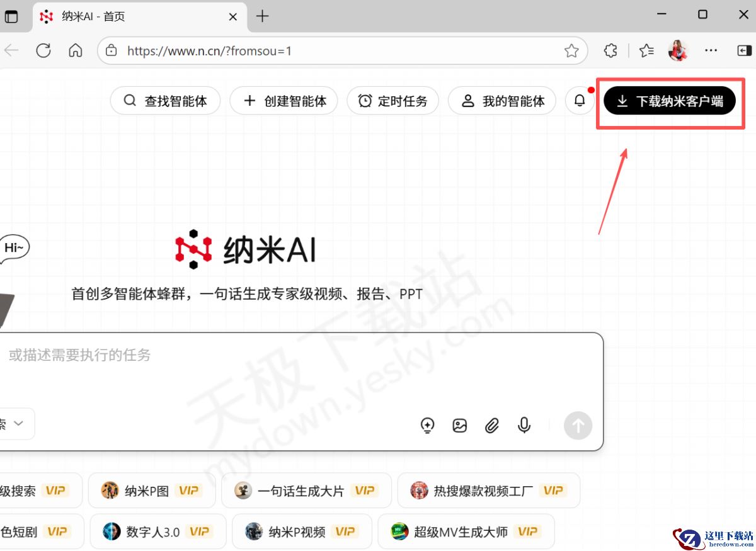Click 创建智能体 button
Image resolution: width=756 pixels, height=551 pixels.
pos(283,101)
